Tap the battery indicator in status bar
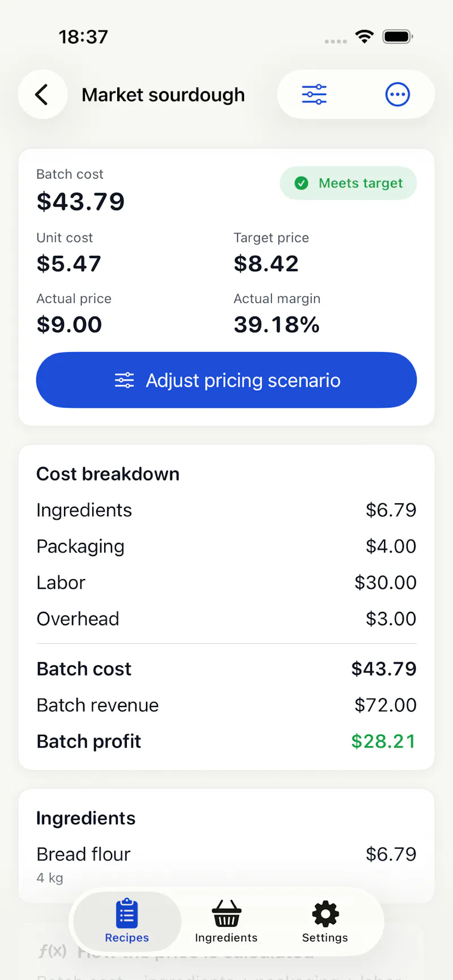This screenshot has width=453, height=980. pyautogui.click(x=398, y=37)
